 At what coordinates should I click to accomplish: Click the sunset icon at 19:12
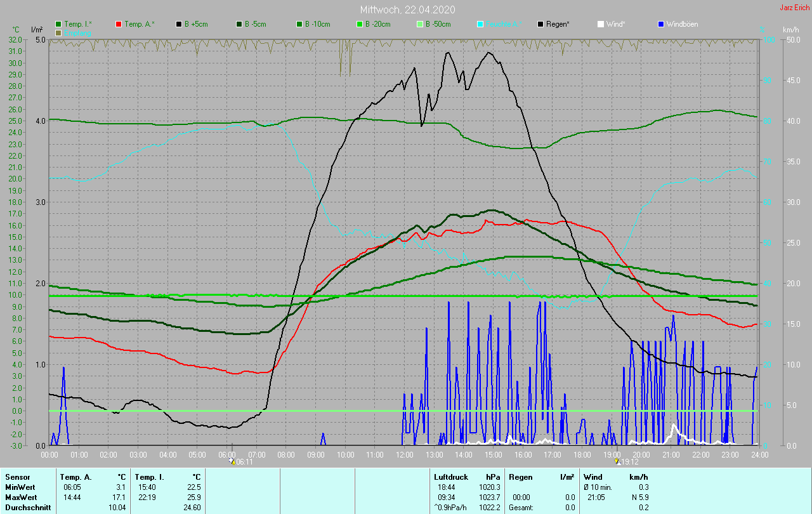coord(617,462)
